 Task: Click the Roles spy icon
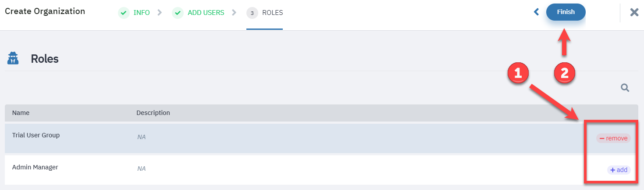13,58
